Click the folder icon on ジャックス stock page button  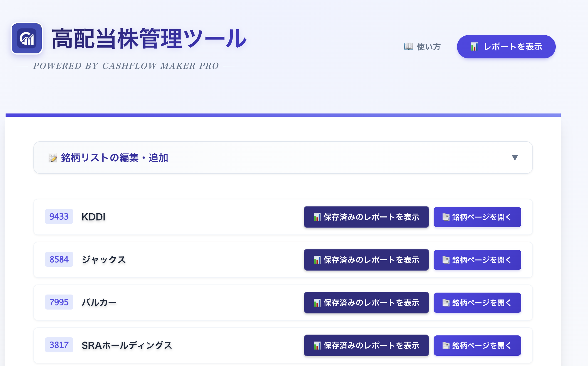point(446,260)
